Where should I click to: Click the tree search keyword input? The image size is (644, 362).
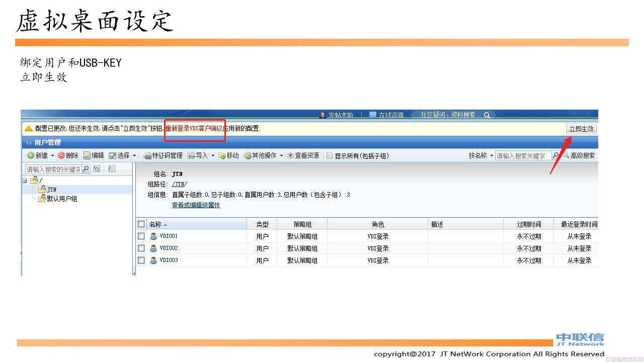click(53, 169)
